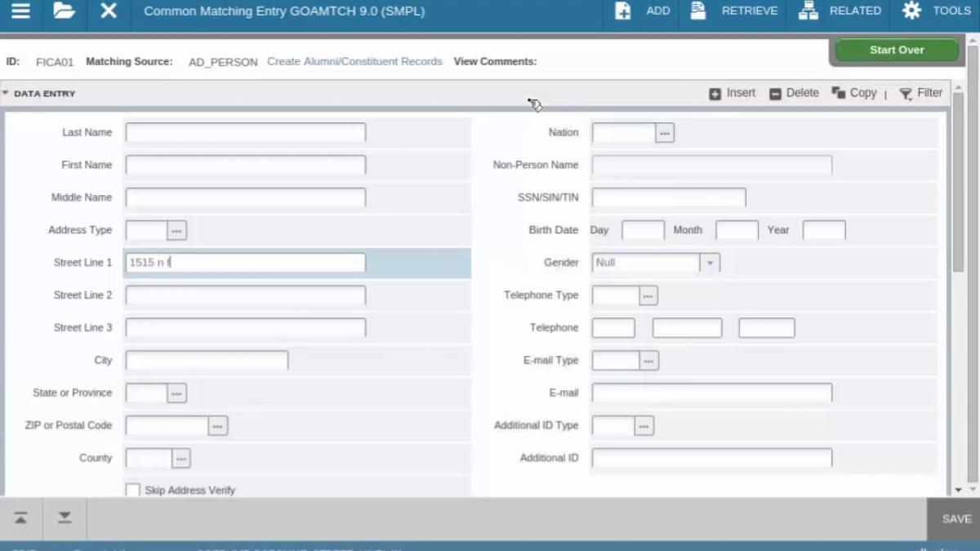Click the Delete record icon
Screen dimensions: 980x551
coord(776,94)
